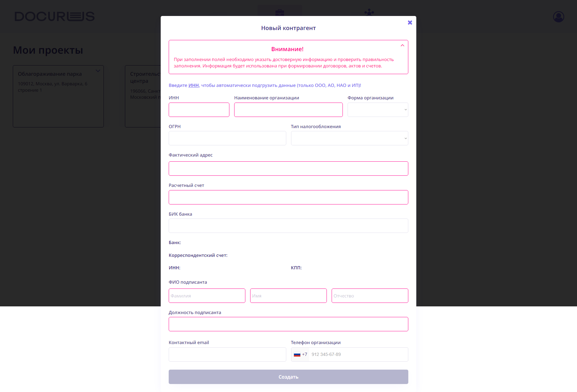Follow the underlined ИНН link

point(194,85)
